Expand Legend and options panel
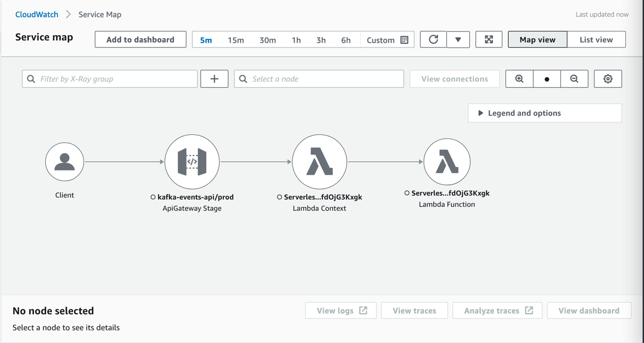 pos(545,113)
